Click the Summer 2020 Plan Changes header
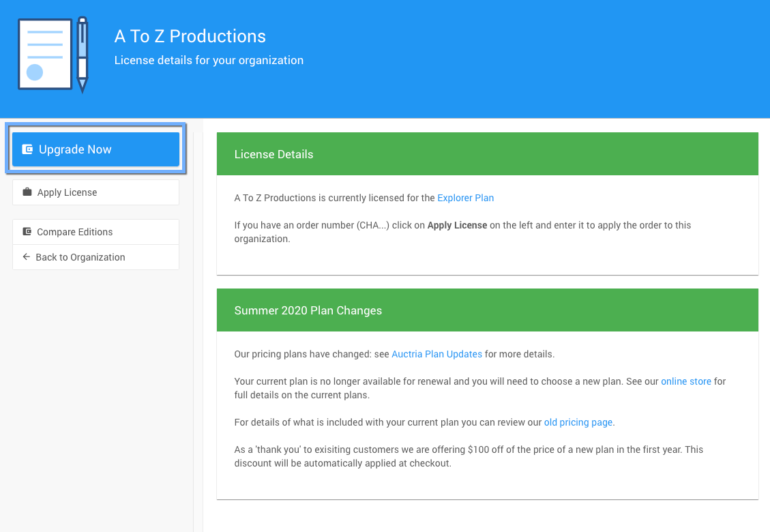The height and width of the screenshot is (532, 770). [x=487, y=310]
